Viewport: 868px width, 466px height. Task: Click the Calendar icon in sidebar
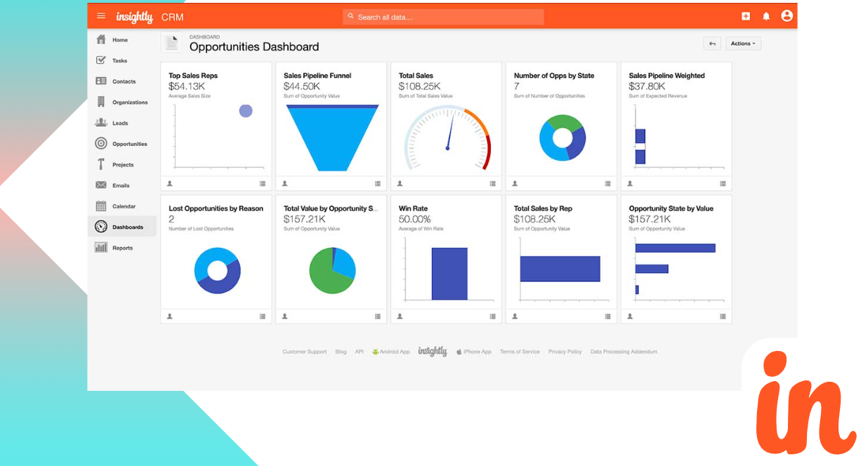tap(101, 206)
